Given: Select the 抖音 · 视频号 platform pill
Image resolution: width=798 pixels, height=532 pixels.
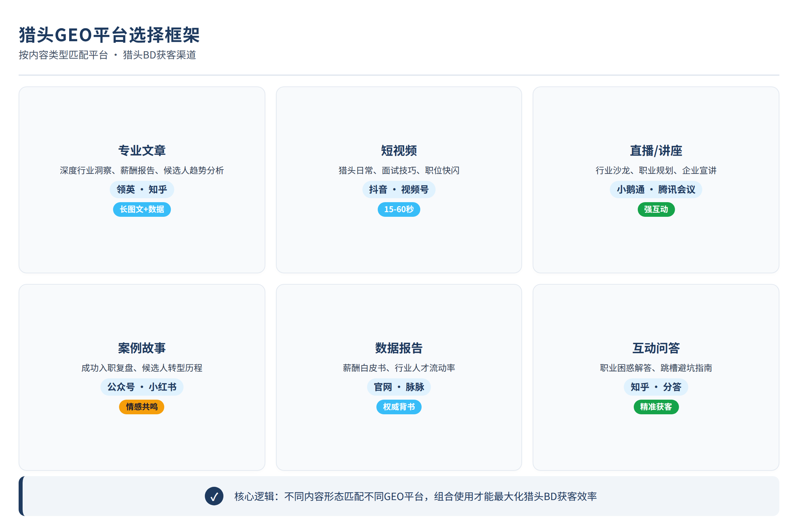Looking at the screenshot, I should click(399, 189).
